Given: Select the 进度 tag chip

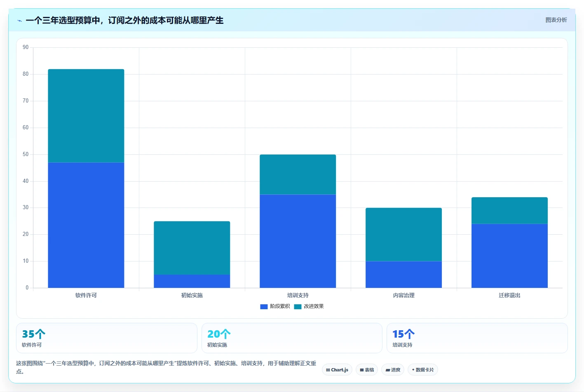Looking at the screenshot, I should click(393, 370).
